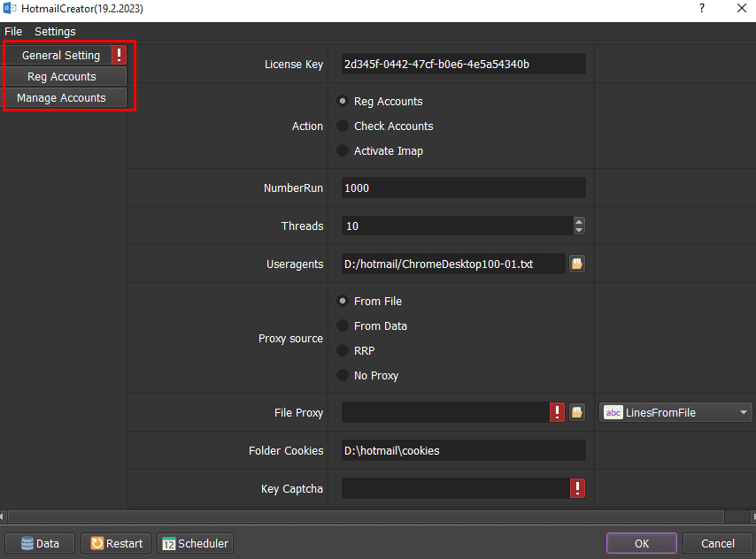Image resolution: width=756 pixels, height=559 pixels.
Task: Click the File Proxy input field
Action: point(445,412)
